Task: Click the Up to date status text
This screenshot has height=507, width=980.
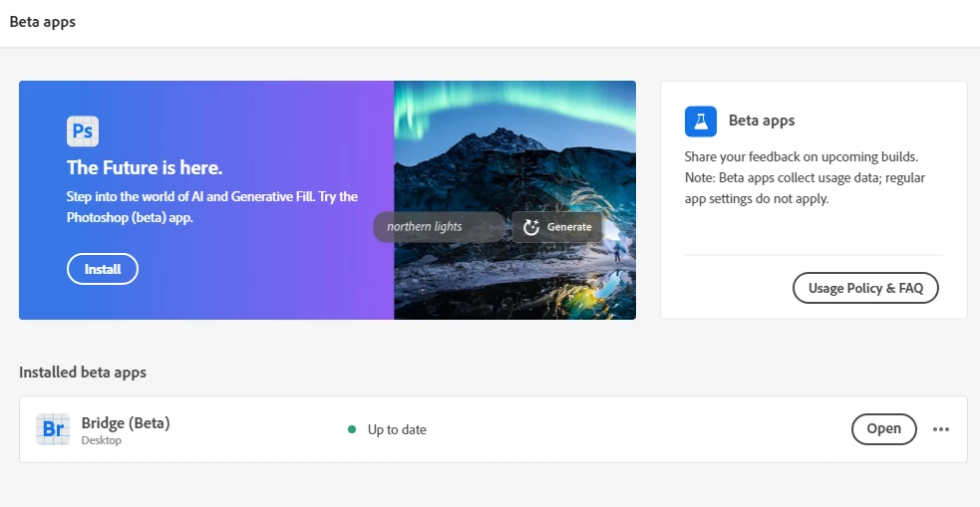Action: 397,429
